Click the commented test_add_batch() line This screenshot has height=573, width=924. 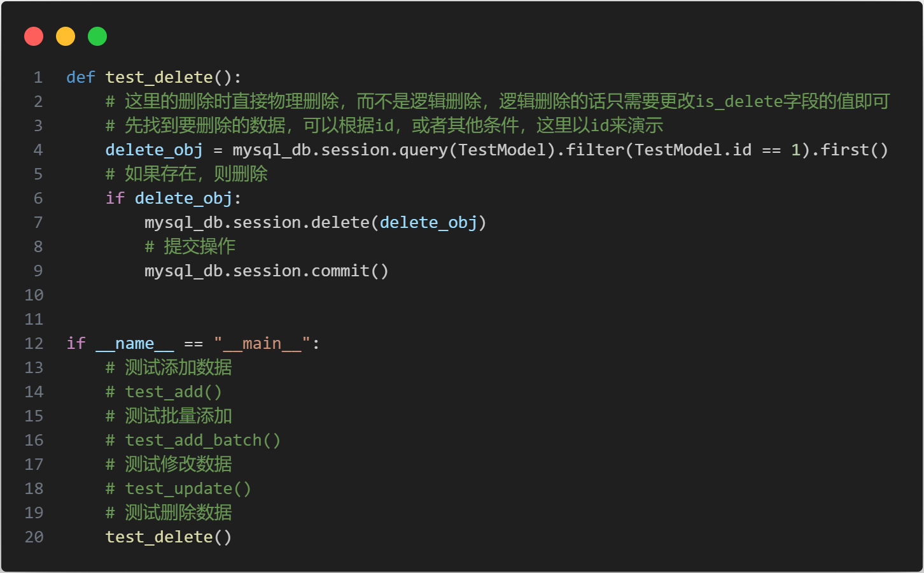193,441
